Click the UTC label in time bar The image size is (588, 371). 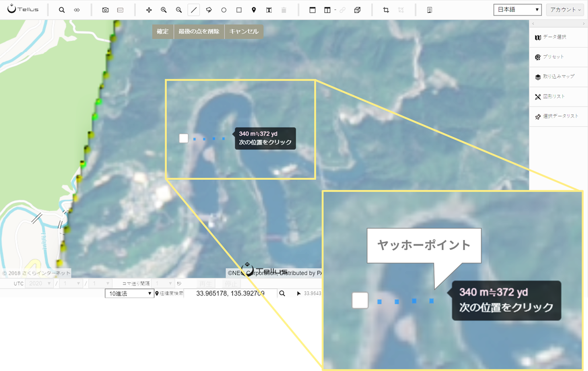(x=18, y=283)
